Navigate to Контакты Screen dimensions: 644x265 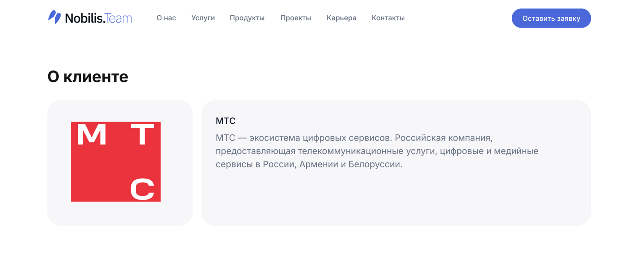388,18
